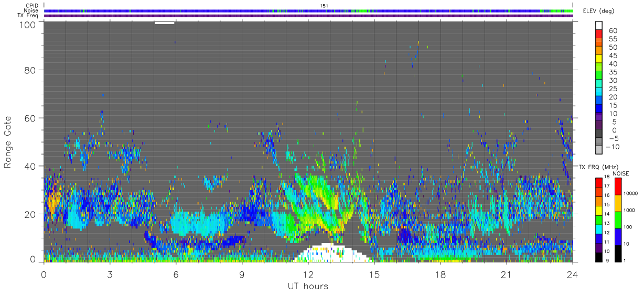Click the 6 tick label on UT hours axis
Screen dimensions: 644x297
176,274
